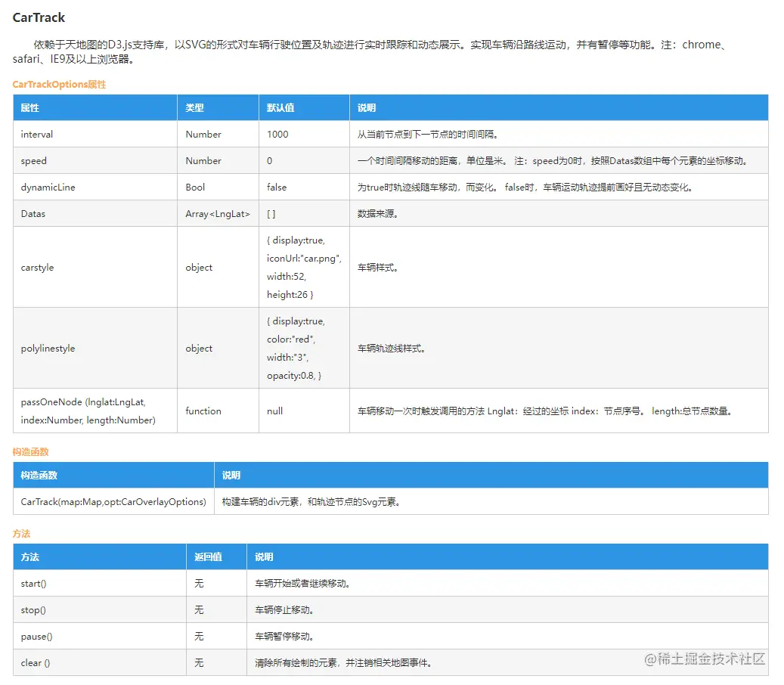784x685 pixels.
Task: Click the CarTrackOptions属性 section title
Action: pos(59,84)
